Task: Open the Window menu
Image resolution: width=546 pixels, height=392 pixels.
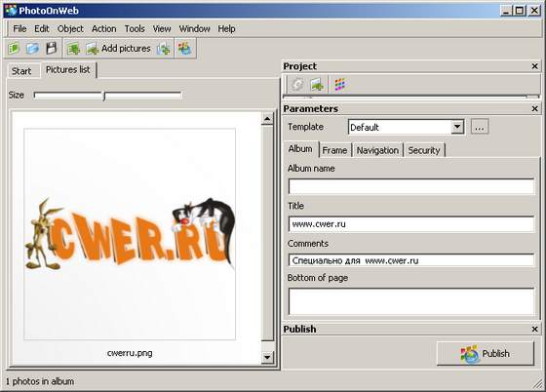Action: (194, 28)
